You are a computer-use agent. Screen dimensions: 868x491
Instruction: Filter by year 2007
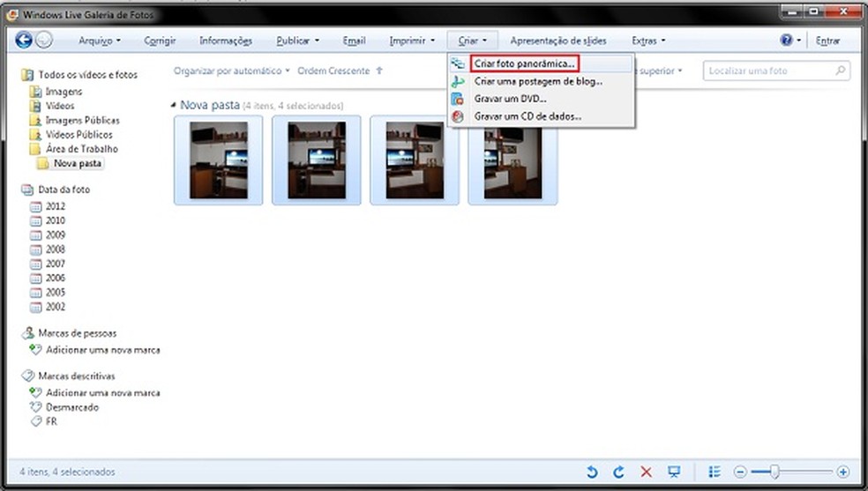click(55, 264)
